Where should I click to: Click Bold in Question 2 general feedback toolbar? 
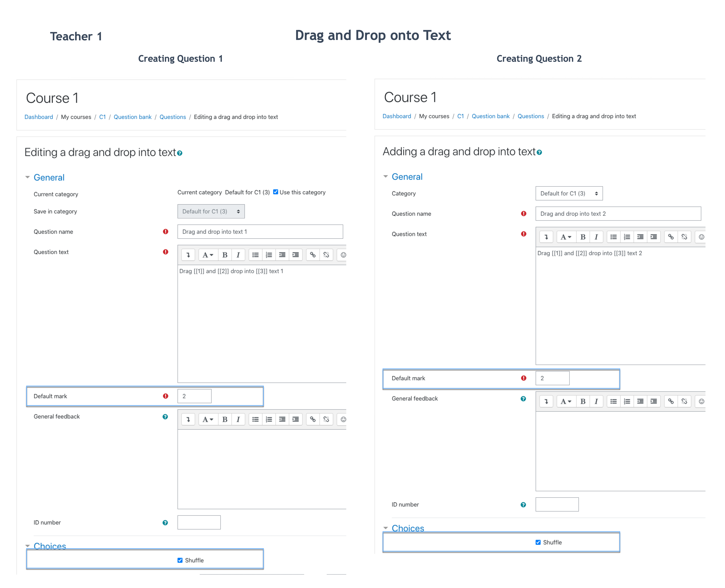(x=583, y=401)
